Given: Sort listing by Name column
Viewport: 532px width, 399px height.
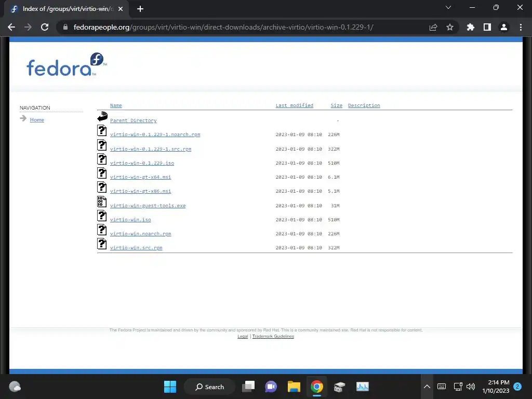Looking at the screenshot, I should click(x=116, y=105).
